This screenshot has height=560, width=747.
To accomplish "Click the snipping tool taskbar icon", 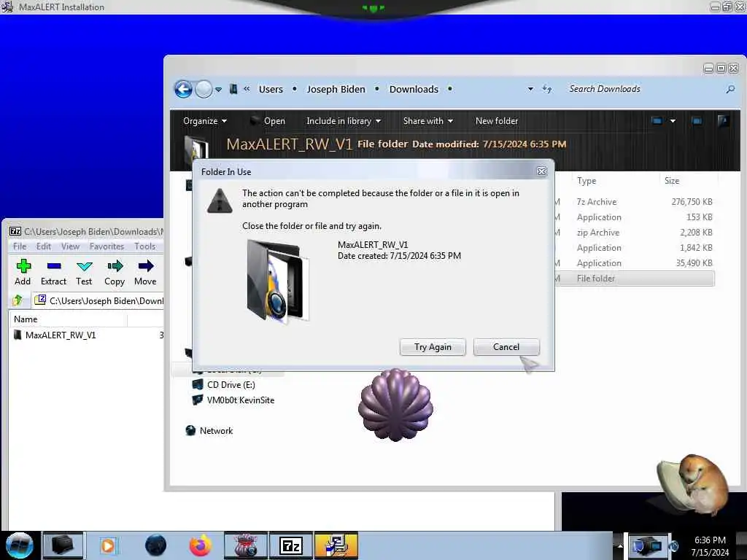I will pos(246,545).
